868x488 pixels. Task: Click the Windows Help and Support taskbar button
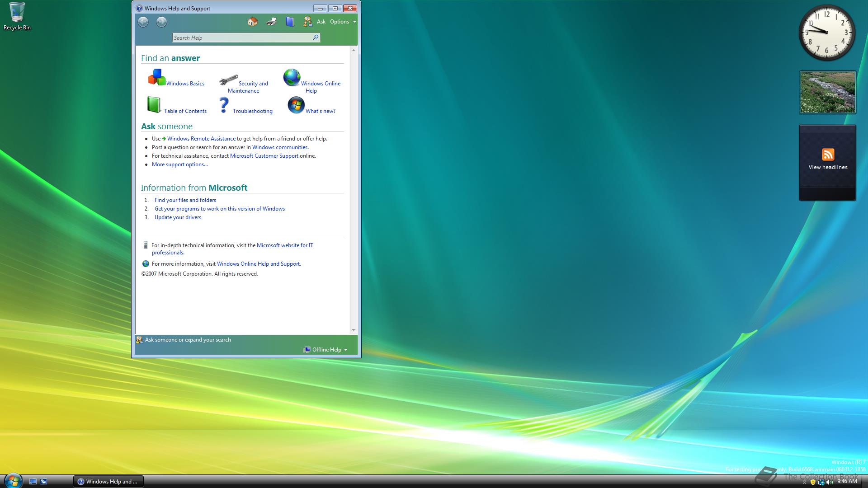coord(108,482)
